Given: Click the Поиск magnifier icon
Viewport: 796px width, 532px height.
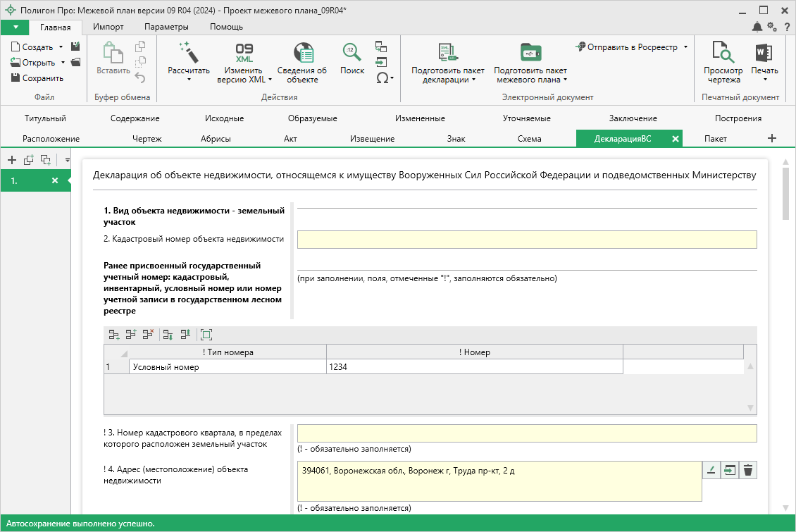Looking at the screenshot, I should (352, 52).
